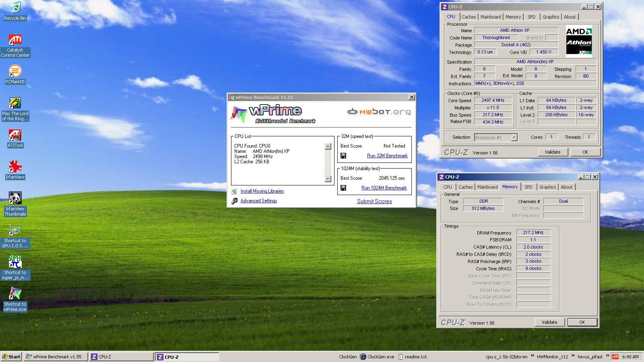Open the Recycle Bin desktop icon
The height and width of the screenshot is (362, 644).
click(x=15, y=11)
